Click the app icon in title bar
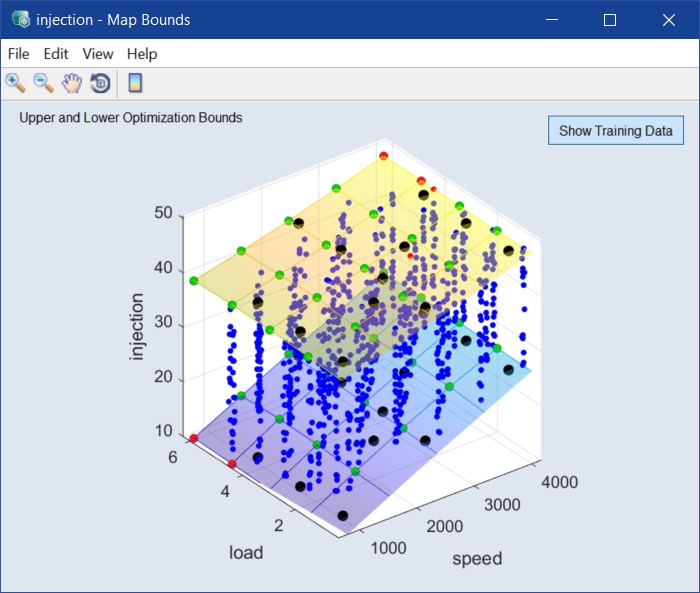 pos(20,20)
